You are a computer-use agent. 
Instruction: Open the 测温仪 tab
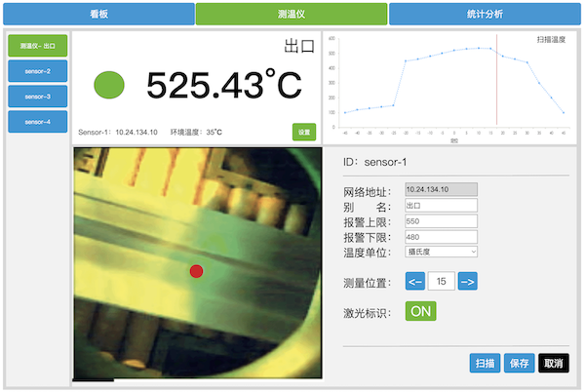click(291, 14)
